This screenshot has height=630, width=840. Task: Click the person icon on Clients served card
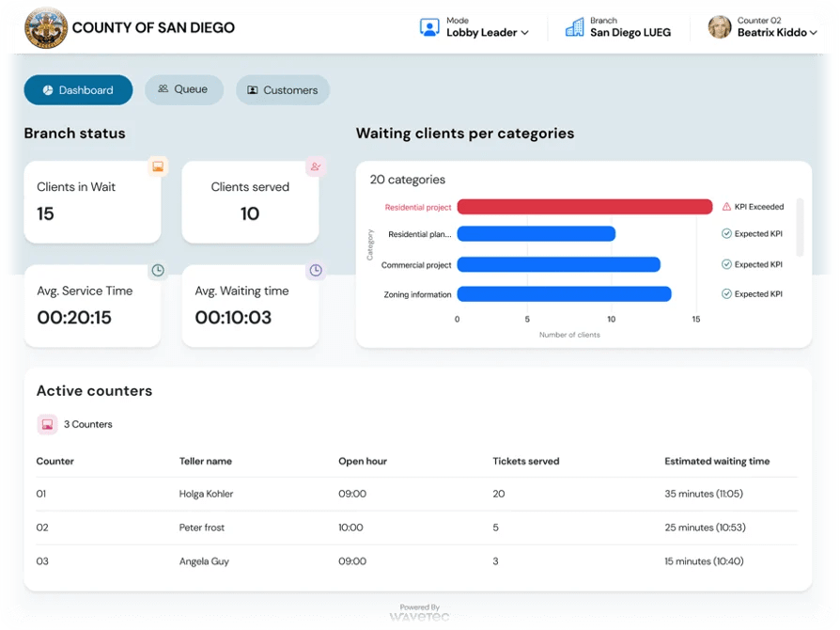[x=316, y=166]
